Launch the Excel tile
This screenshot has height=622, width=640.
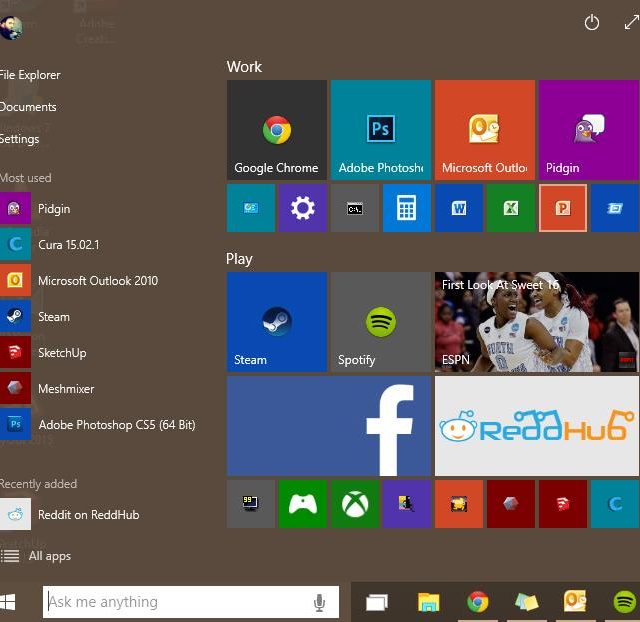[511, 208]
